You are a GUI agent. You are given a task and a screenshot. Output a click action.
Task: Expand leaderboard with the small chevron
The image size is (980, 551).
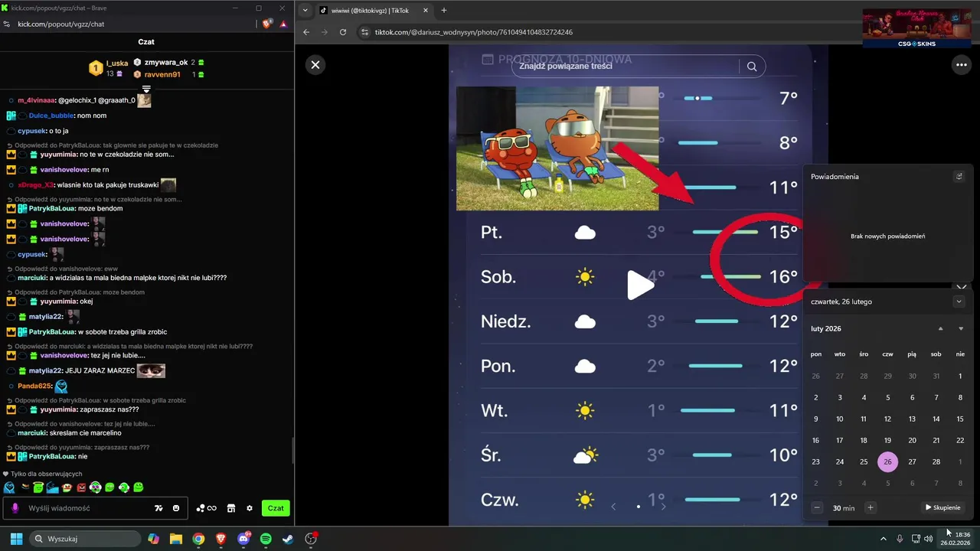146,89
